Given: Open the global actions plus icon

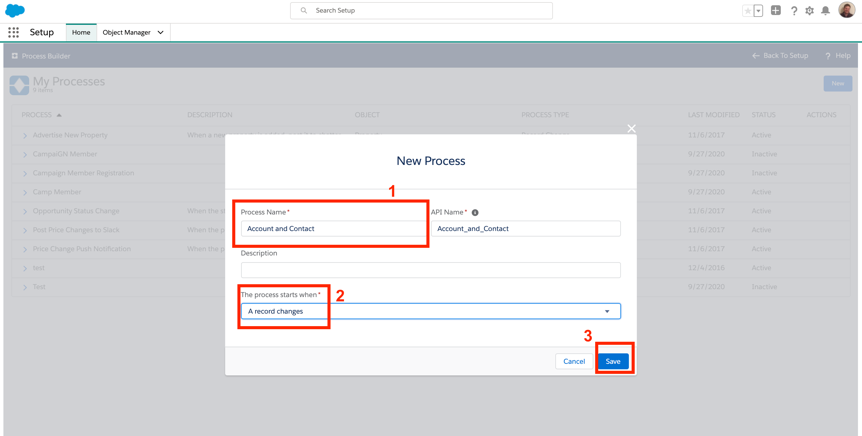Looking at the screenshot, I should coord(776,11).
